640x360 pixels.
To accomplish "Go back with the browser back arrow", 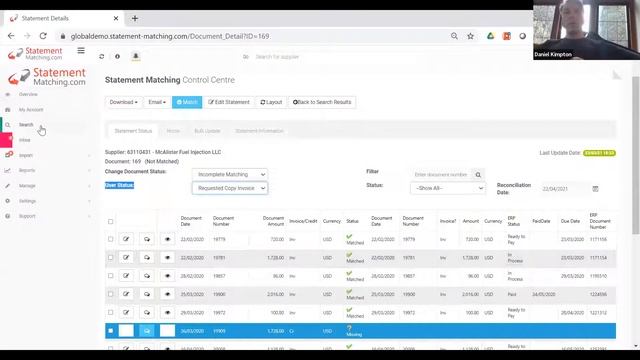I will (11, 36).
